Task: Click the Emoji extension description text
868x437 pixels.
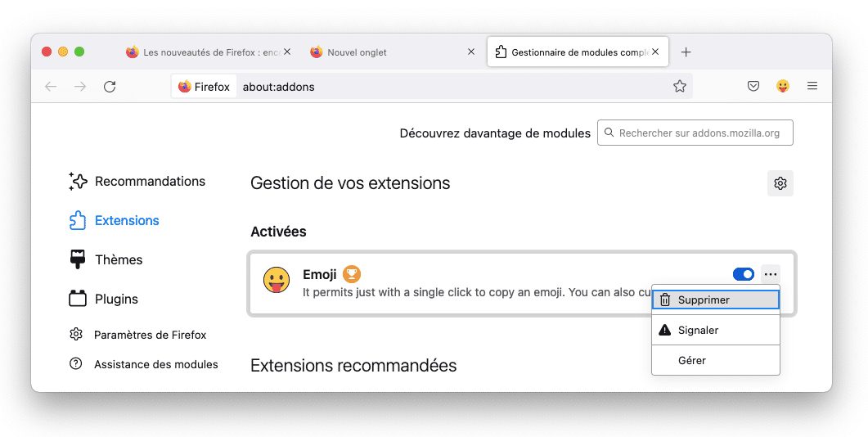Action: click(477, 292)
